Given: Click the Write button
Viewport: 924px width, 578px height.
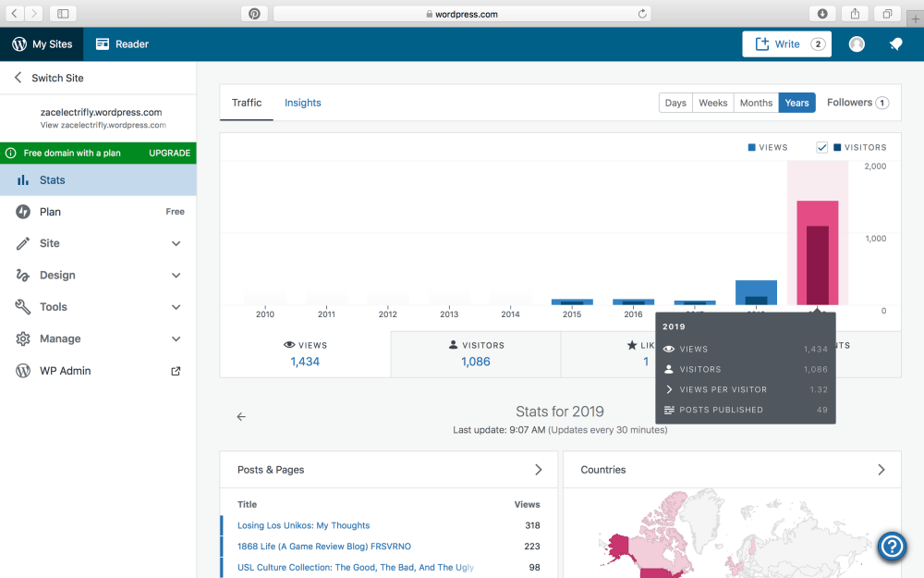Looking at the screenshot, I should (785, 44).
